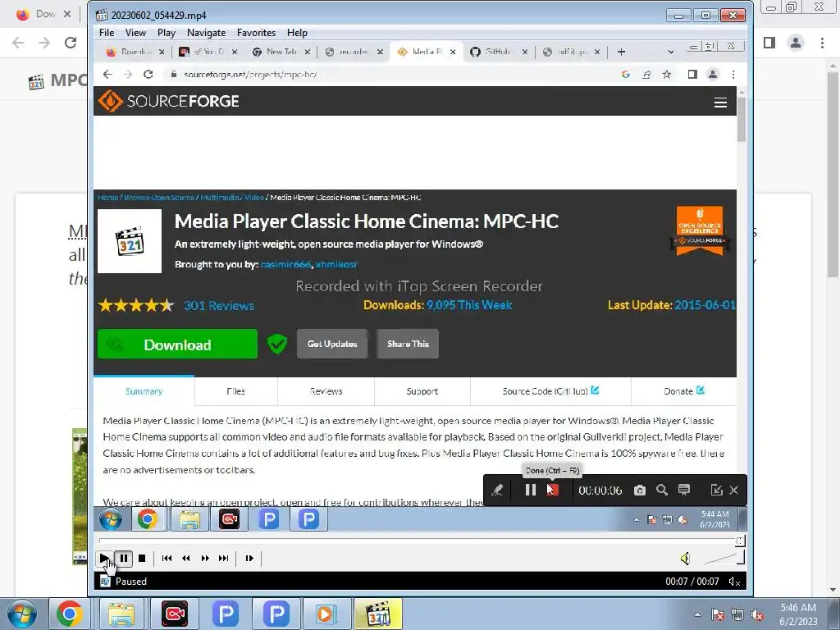Image resolution: width=840 pixels, height=630 pixels.
Task: Select the Support tab in the video
Action: 422,391
